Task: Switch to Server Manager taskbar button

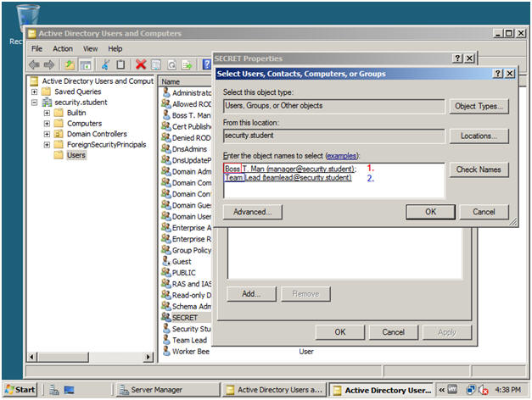Action: click(x=168, y=390)
